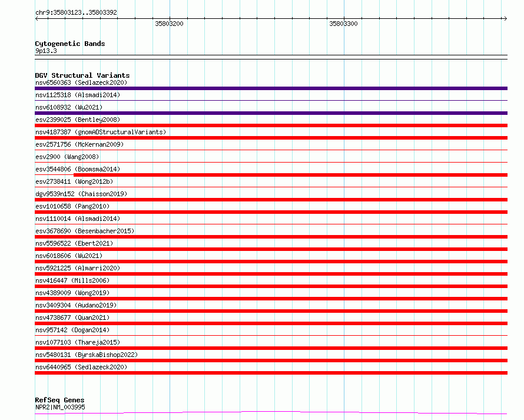This screenshot has width=524, height=420.
Task: Select variant nsv1077103 (Thareja2015)
Action: pyautogui.click(x=78, y=342)
